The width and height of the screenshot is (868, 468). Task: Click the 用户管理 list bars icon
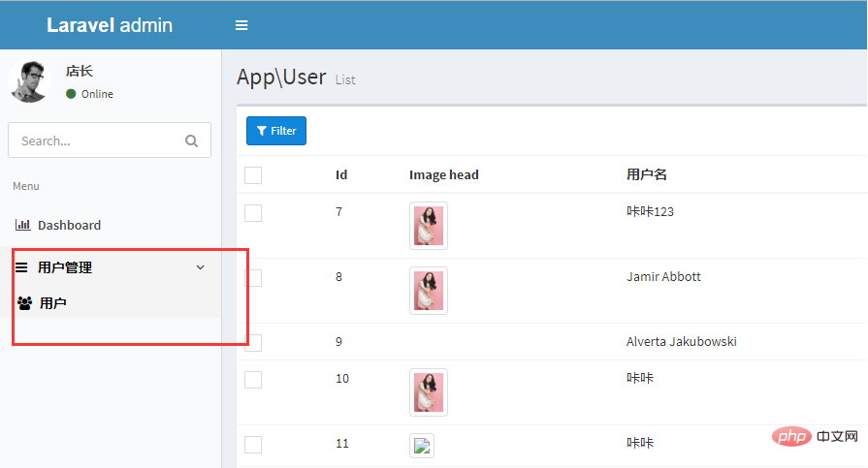coord(21,267)
